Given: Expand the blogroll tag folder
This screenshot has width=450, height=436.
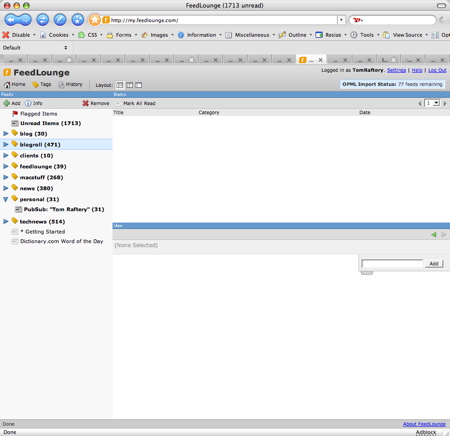Looking at the screenshot, I should pyautogui.click(x=6, y=144).
